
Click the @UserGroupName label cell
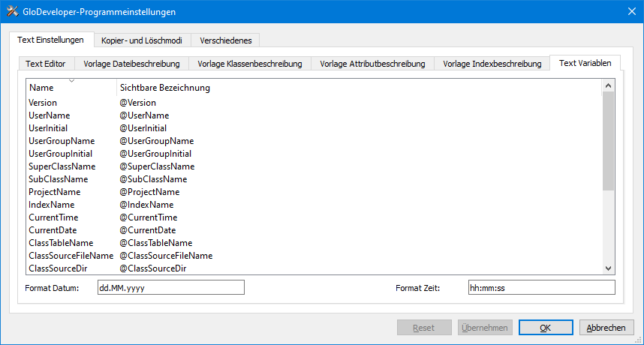point(156,141)
